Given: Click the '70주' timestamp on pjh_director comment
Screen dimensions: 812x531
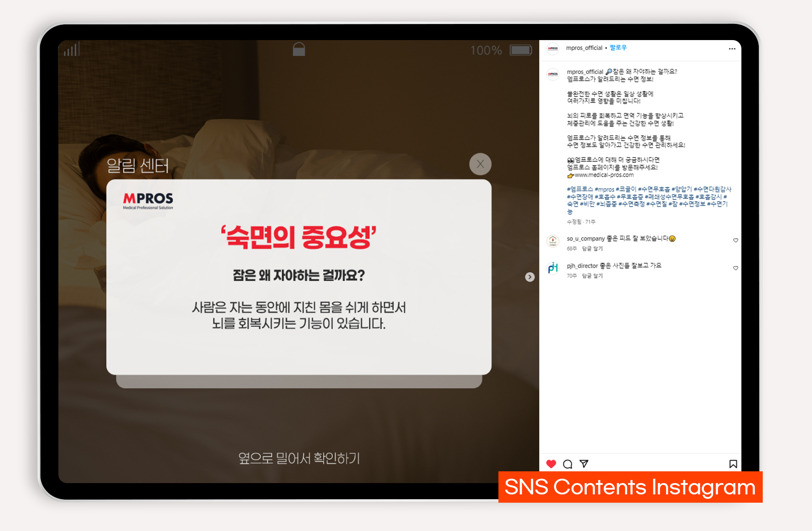Looking at the screenshot, I should coord(571,276).
